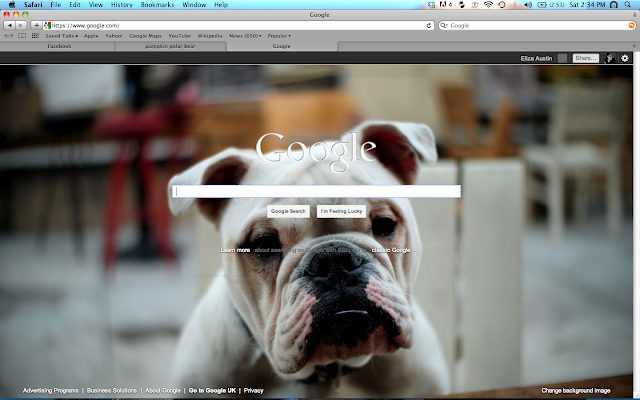Switch to the pumpkin polar bear tab
640x400 pixels.
(171, 46)
